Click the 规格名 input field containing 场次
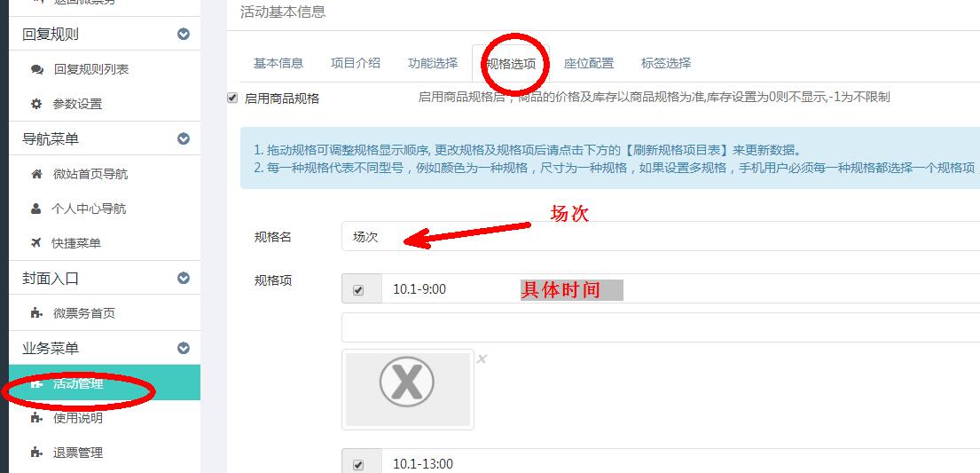 (661, 236)
